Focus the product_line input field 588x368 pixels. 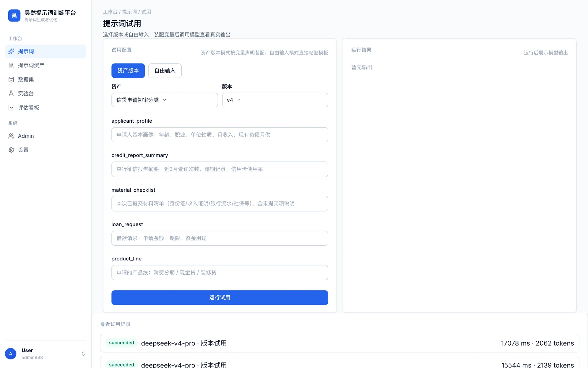click(220, 272)
